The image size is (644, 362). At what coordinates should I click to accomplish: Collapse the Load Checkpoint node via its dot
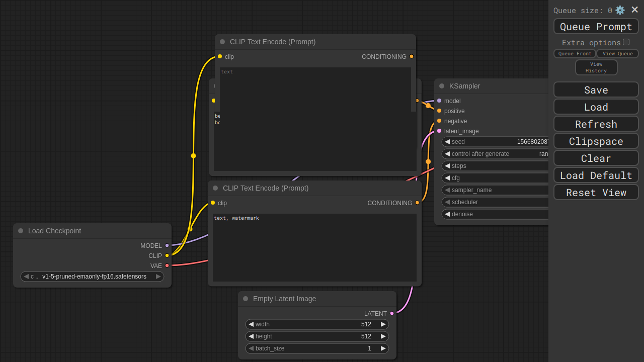point(21,231)
